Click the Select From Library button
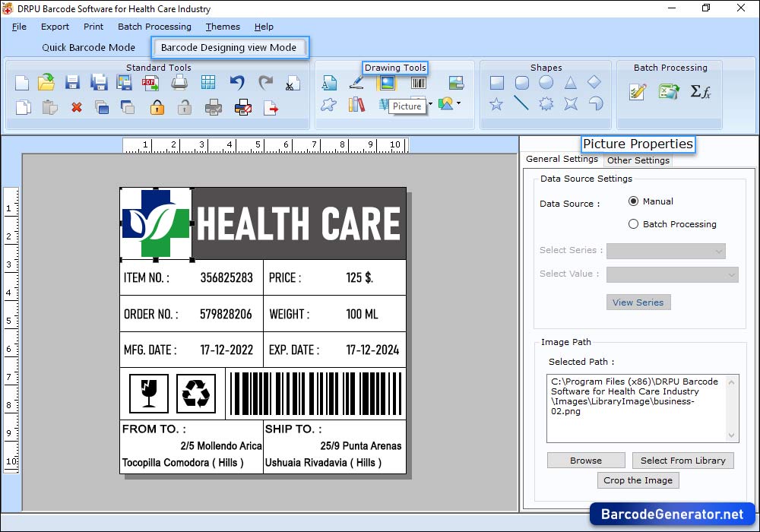The height and width of the screenshot is (532, 760). click(682, 460)
